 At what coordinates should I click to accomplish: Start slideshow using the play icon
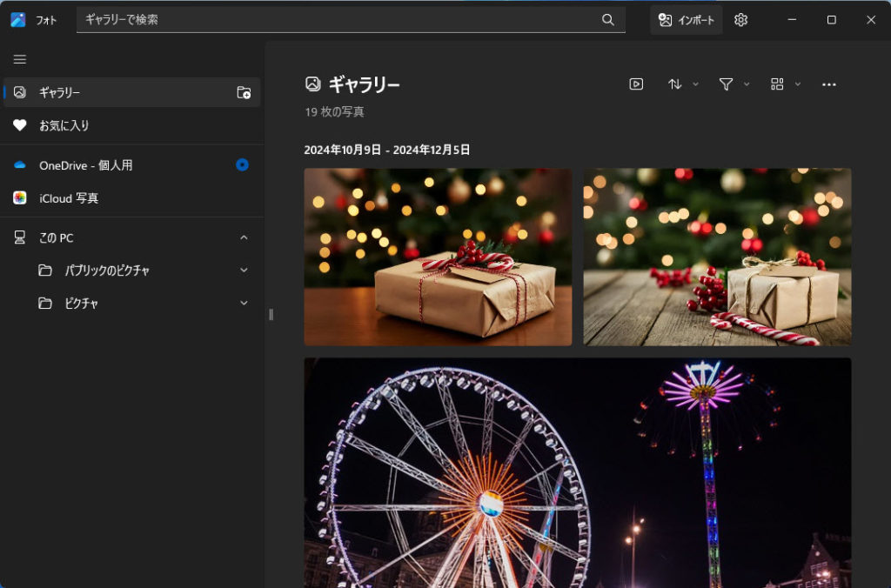[x=636, y=84]
